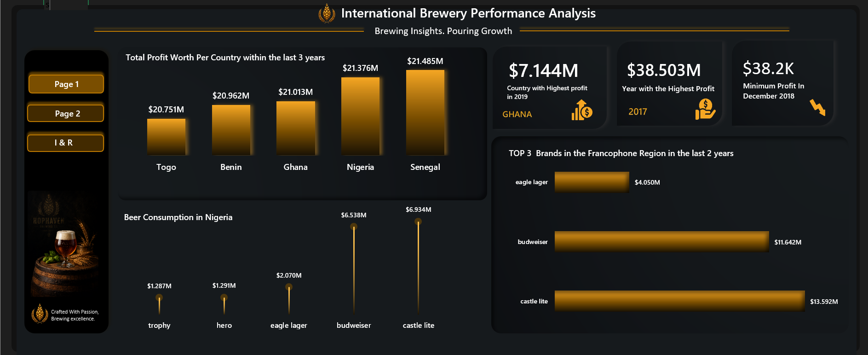Image resolution: width=868 pixels, height=355 pixels.
Task: Click the $21.013M data label
Action: (x=295, y=92)
